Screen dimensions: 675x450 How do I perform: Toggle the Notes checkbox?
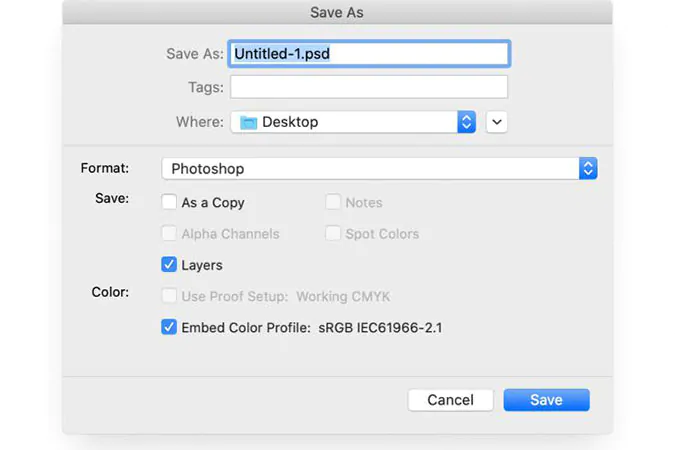pos(333,202)
